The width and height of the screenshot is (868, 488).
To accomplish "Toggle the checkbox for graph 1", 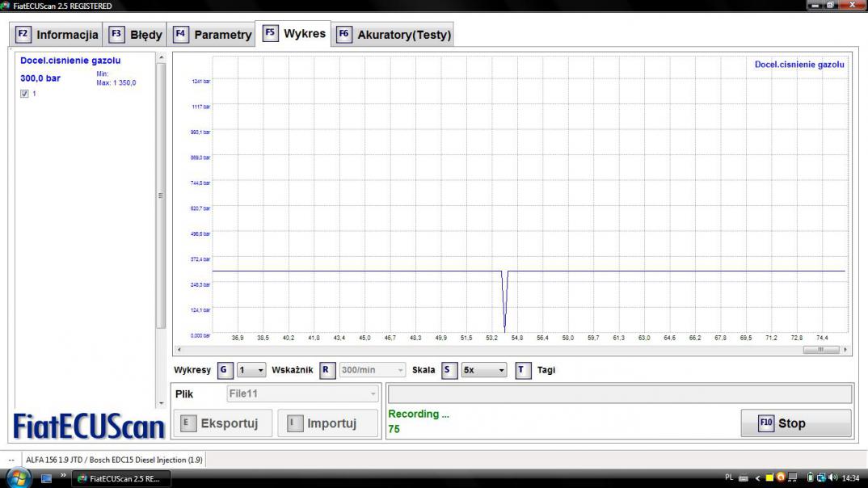I will click(x=24, y=94).
